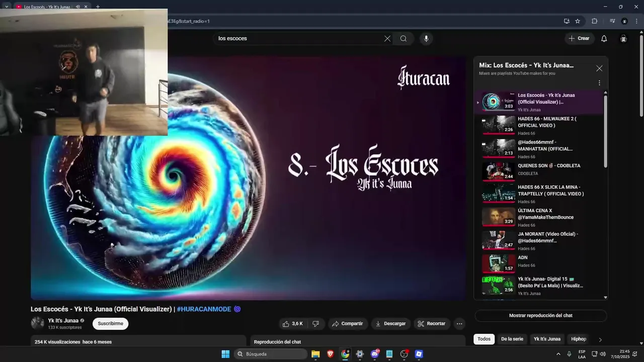Open YouTube account avatar menu

coord(623,39)
